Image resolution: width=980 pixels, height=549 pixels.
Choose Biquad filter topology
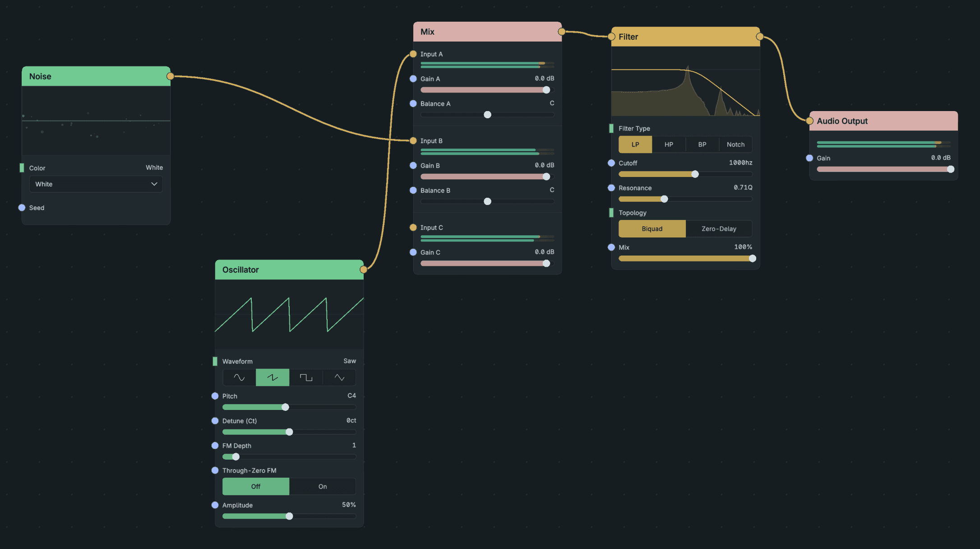click(652, 229)
